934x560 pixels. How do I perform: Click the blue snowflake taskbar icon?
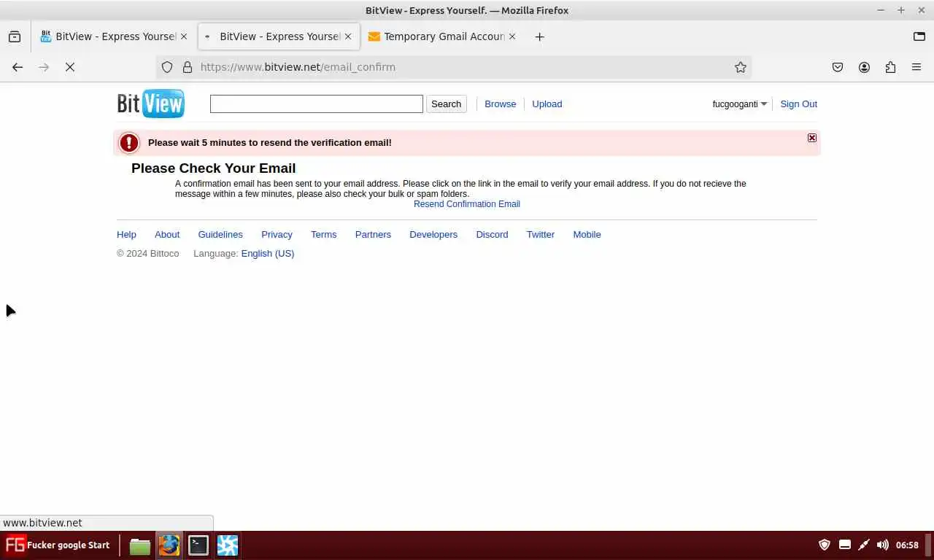(x=228, y=545)
